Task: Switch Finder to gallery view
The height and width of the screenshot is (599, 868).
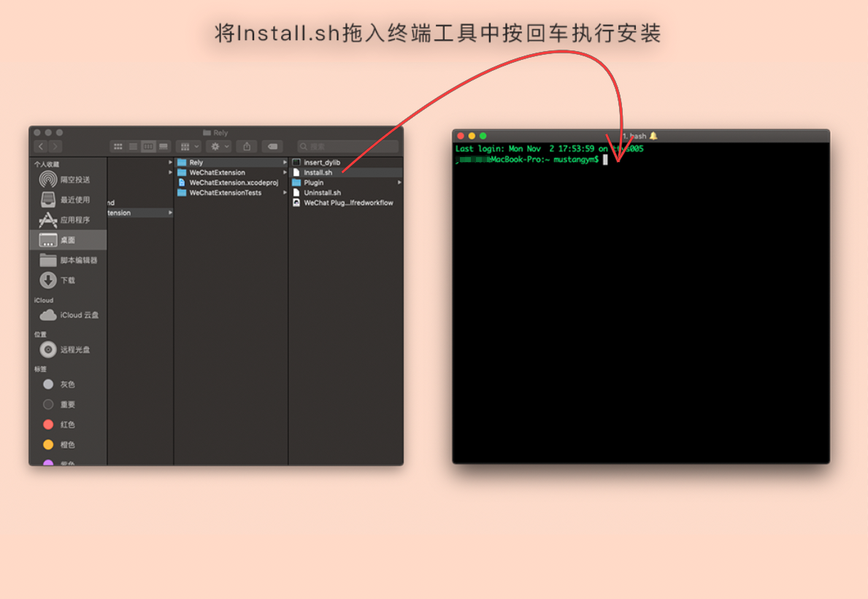Action: coord(164,146)
